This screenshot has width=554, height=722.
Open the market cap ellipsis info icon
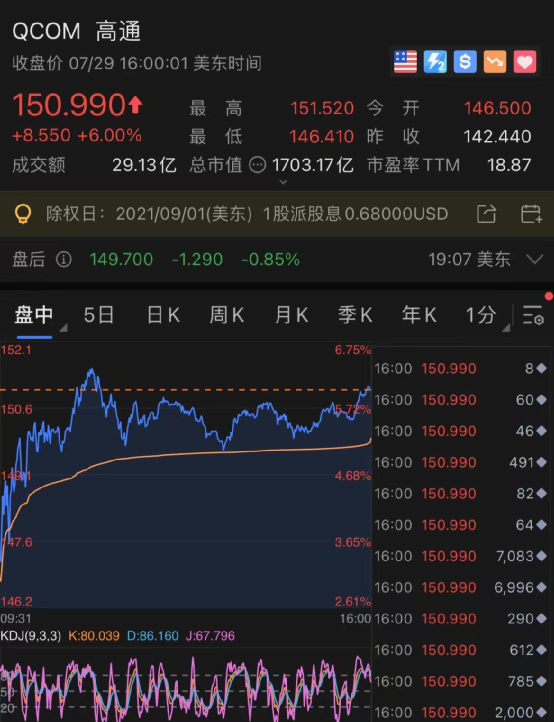[257, 165]
